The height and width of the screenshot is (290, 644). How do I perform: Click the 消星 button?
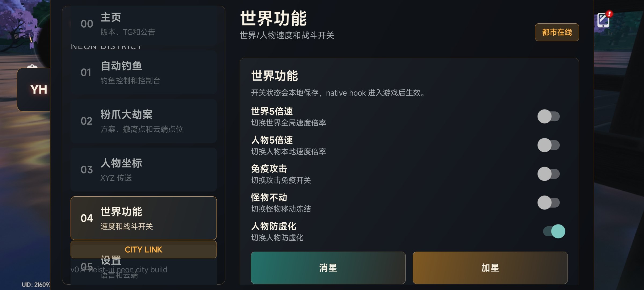pyautogui.click(x=328, y=268)
